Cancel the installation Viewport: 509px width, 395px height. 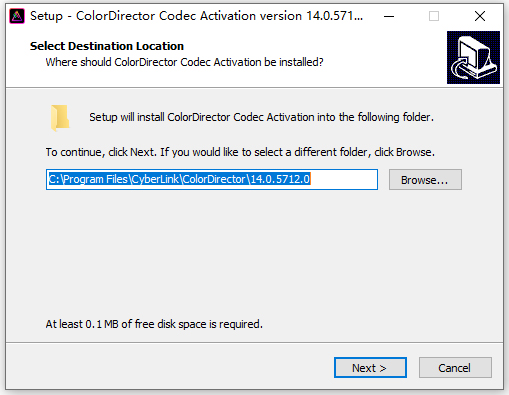pos(455,368)
